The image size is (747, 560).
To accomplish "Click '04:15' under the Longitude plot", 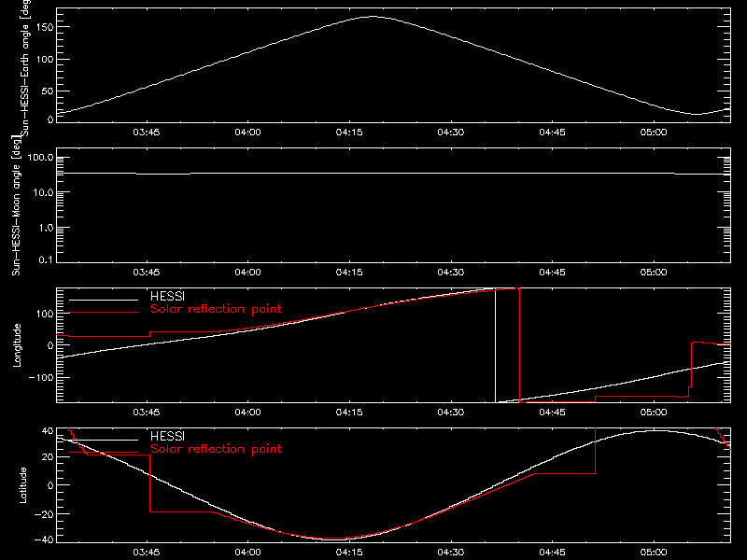I will (x=349, y=412).
